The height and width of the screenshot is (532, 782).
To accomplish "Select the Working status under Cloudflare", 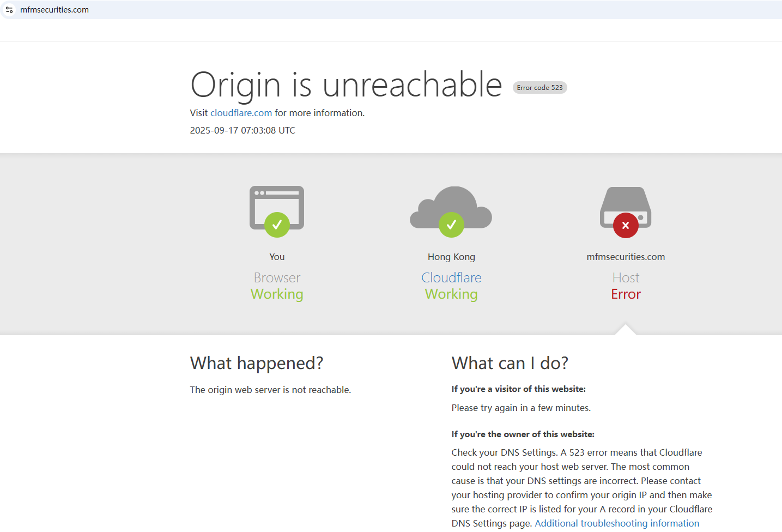I will click(x=451, y=294).
